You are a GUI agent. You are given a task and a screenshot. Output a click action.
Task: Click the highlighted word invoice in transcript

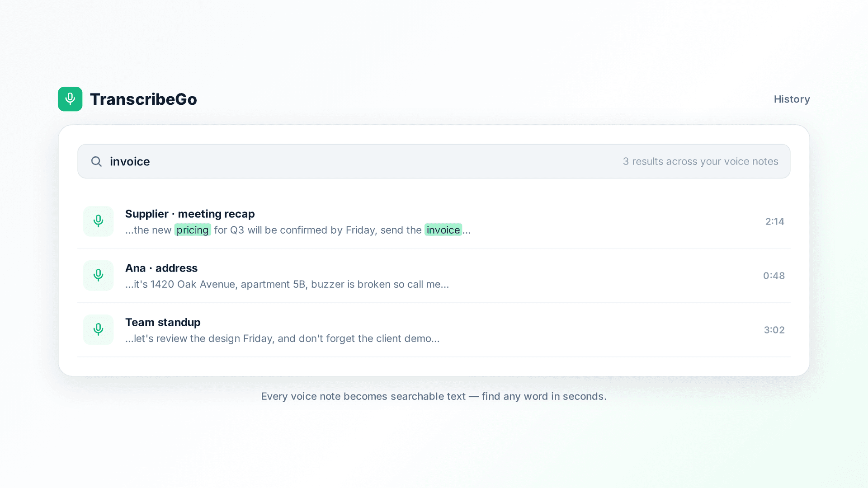443,230
